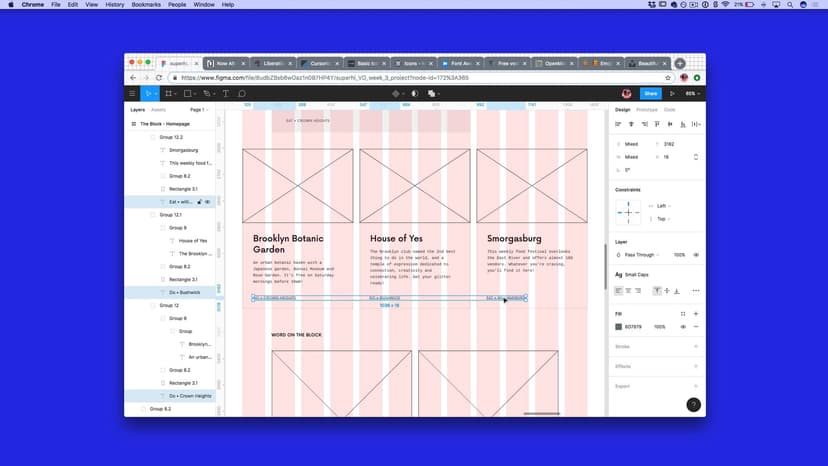Click the Align bottom icon

click(683, 124)
